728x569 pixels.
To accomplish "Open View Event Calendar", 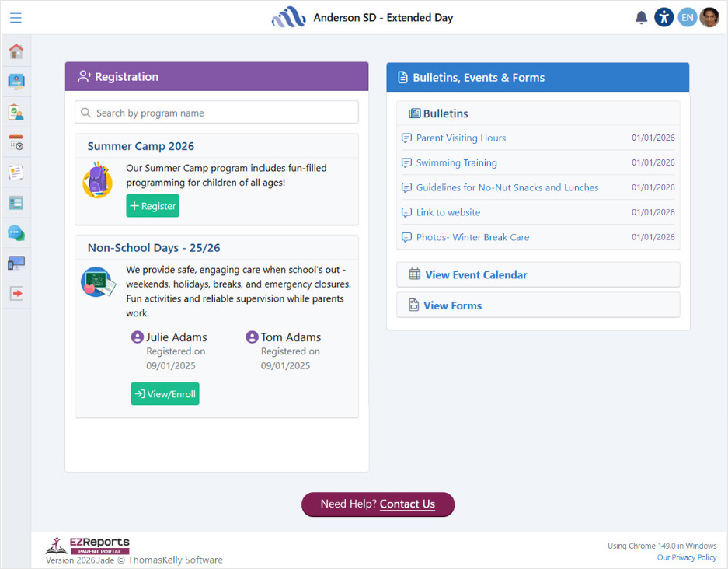I will 538,274.
